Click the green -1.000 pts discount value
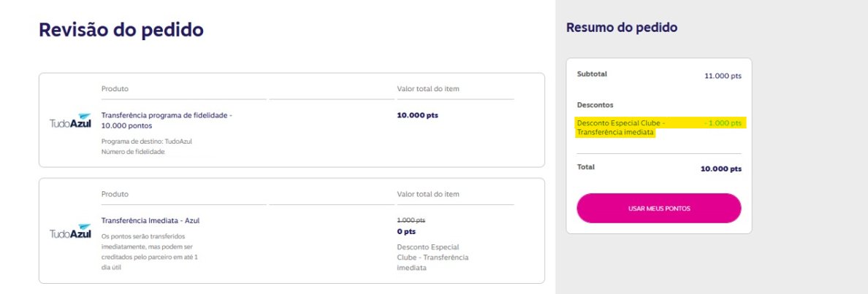The image size is (868, 294). 723,123
